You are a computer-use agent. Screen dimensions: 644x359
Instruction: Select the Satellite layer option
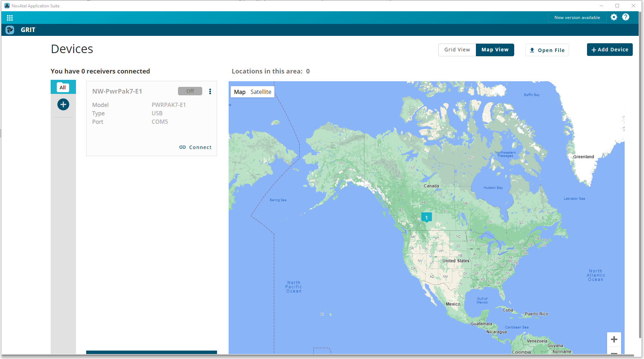coord(261,92)
